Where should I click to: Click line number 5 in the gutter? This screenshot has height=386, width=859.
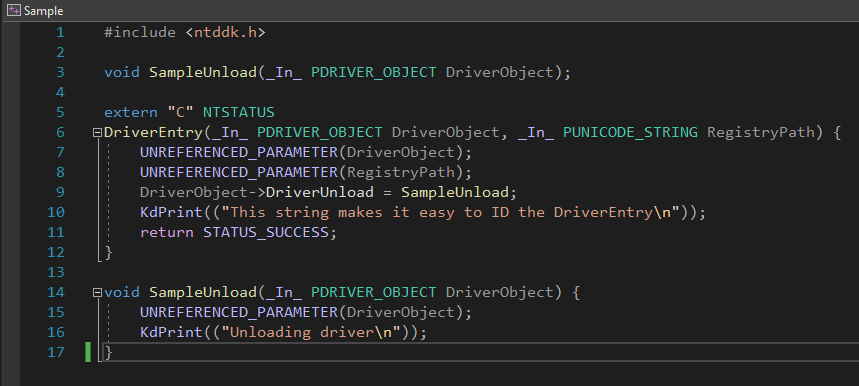pyautogui.click(x=59, y=112)
